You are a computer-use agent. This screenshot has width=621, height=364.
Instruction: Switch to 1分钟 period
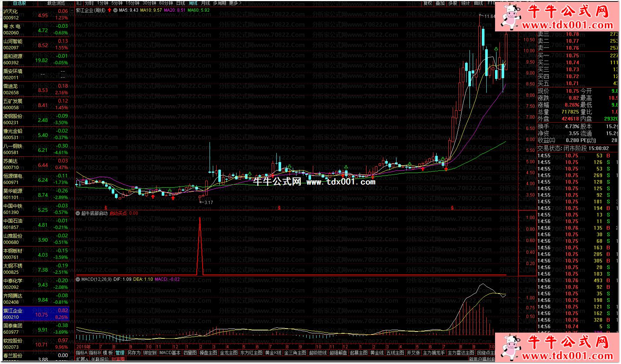coord(103,3)
